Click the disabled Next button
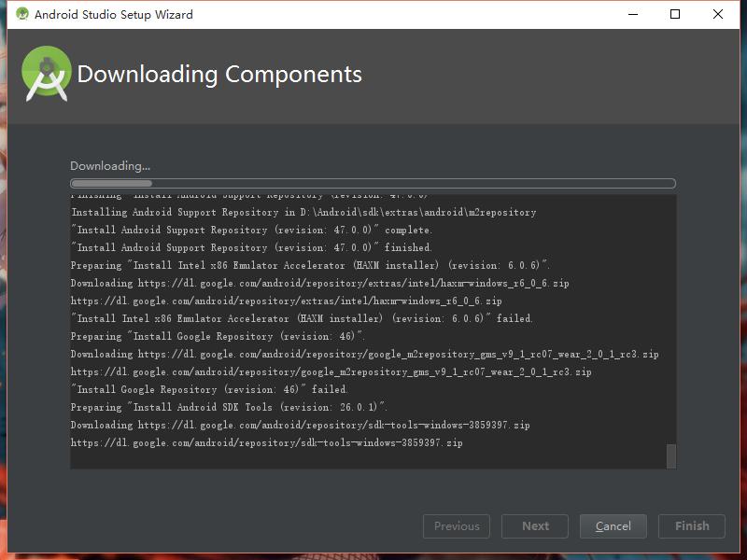 [x=535, y=526]
